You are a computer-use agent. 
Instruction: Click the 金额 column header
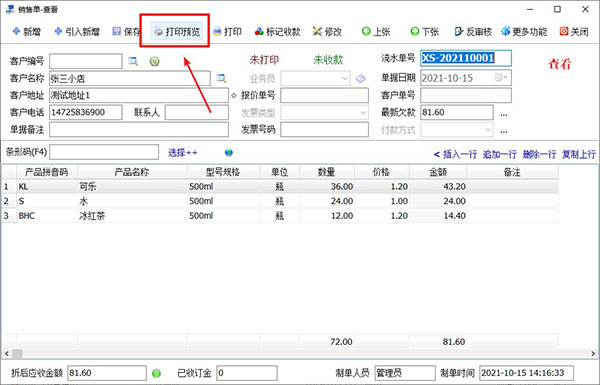tap(438, 172)
